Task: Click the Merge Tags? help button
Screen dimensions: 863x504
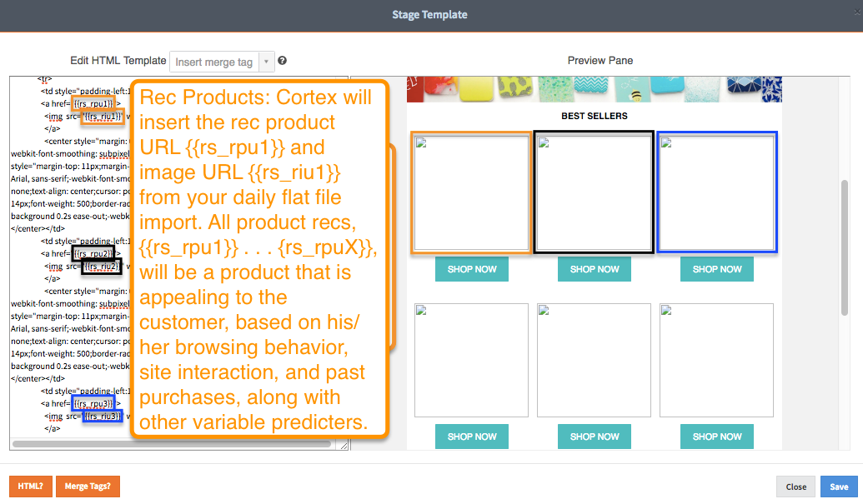Action: click(x=88, y=487)
